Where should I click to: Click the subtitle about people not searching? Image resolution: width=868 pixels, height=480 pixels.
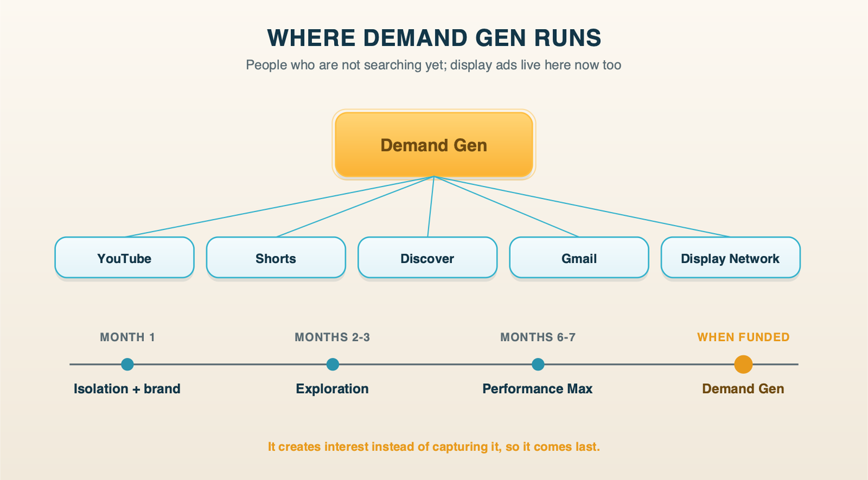pyautogui.click(x=433, y=64)
